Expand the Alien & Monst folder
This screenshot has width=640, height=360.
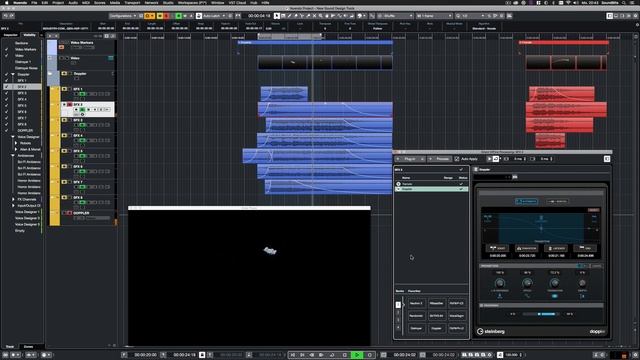pyautogui.click(x=16, y=149)
